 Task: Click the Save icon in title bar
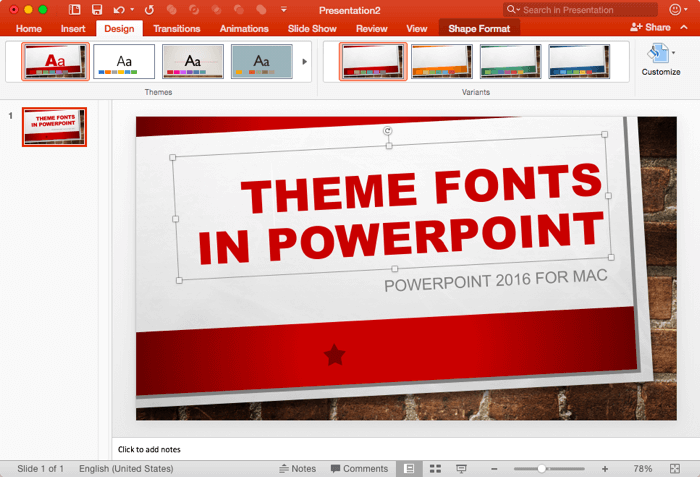96,9
